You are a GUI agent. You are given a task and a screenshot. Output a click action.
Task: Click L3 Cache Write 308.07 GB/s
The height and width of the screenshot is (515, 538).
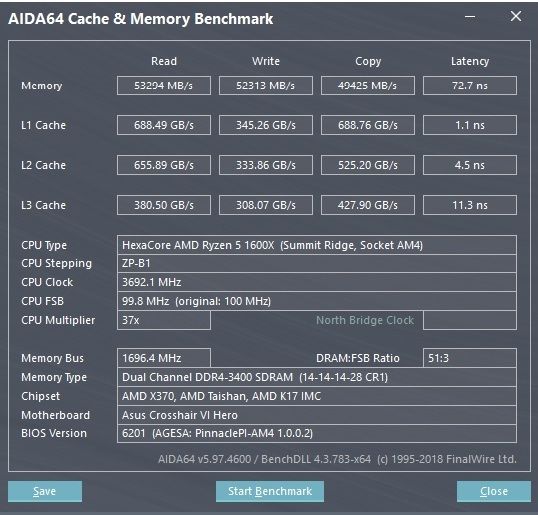click(x=266, y=205)
